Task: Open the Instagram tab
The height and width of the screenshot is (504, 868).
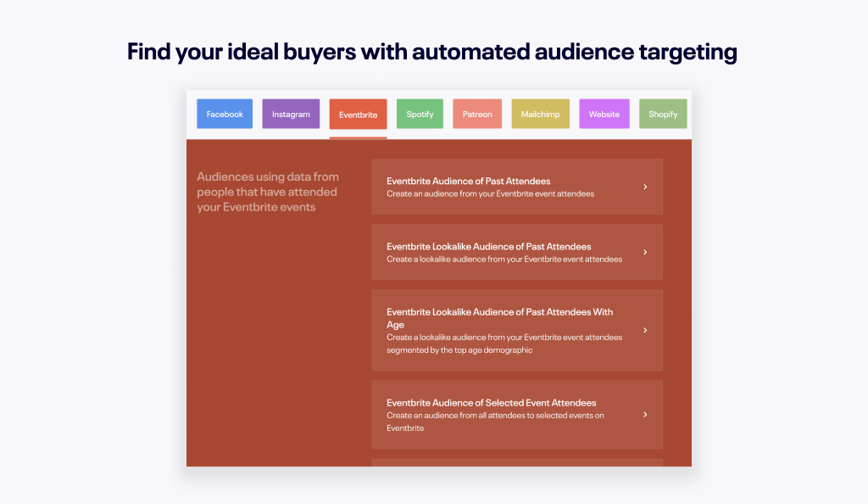Action: 291,114
